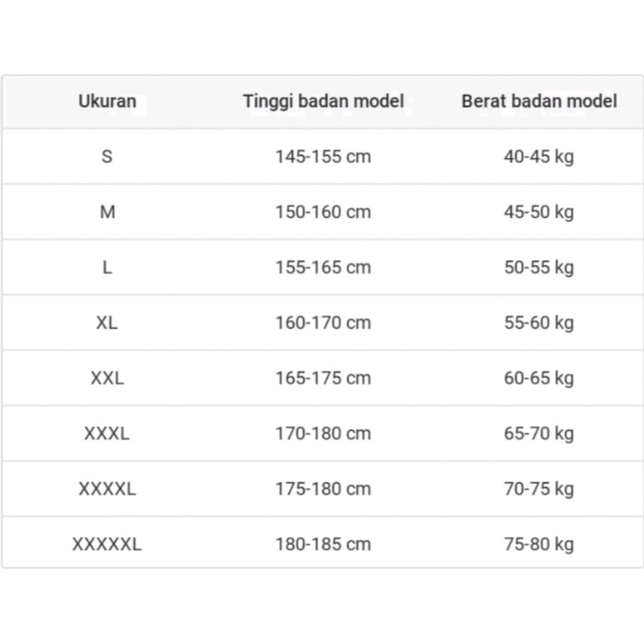Click the 150-160 cm height cell

(x=323, y=212)
